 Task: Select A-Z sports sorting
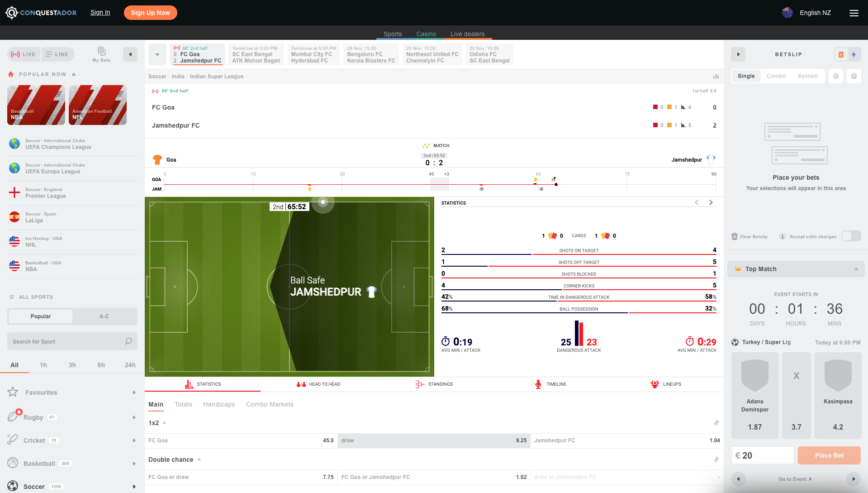coord(104,316)
